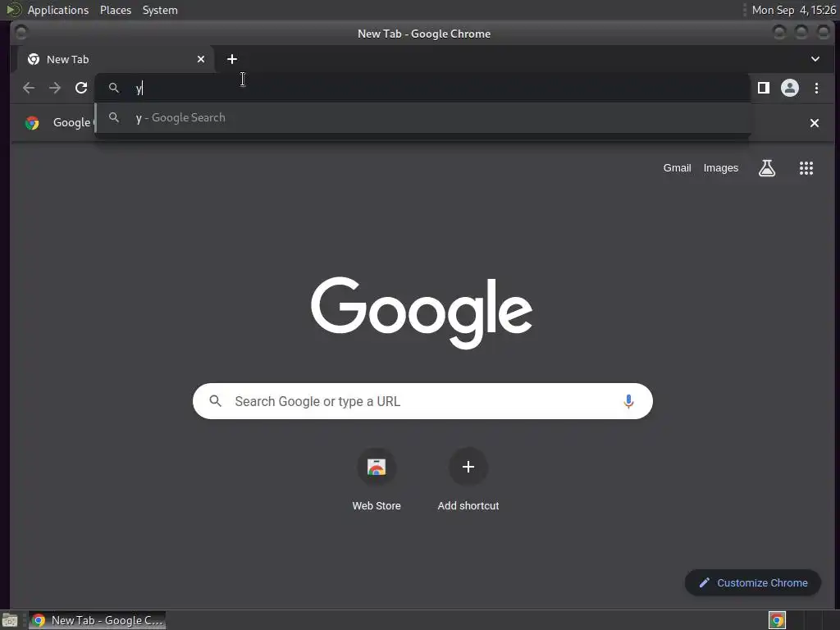Click the show desktop icon in the bottom panel
This screenshot has width=840, height=630.
pyautogui.click(x=10, y=620)
